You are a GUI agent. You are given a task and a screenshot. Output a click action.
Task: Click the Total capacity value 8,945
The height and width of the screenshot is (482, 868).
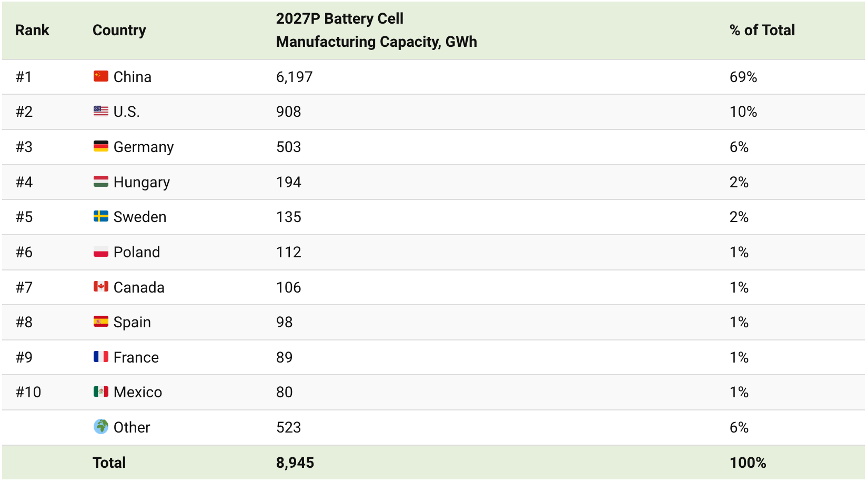click(295, 463)
